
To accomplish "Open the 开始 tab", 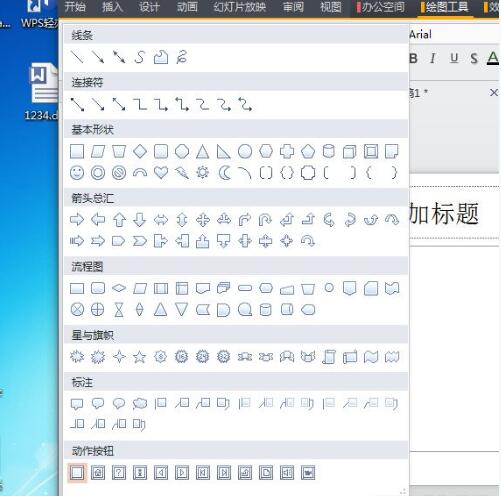I will coord(75,7).
